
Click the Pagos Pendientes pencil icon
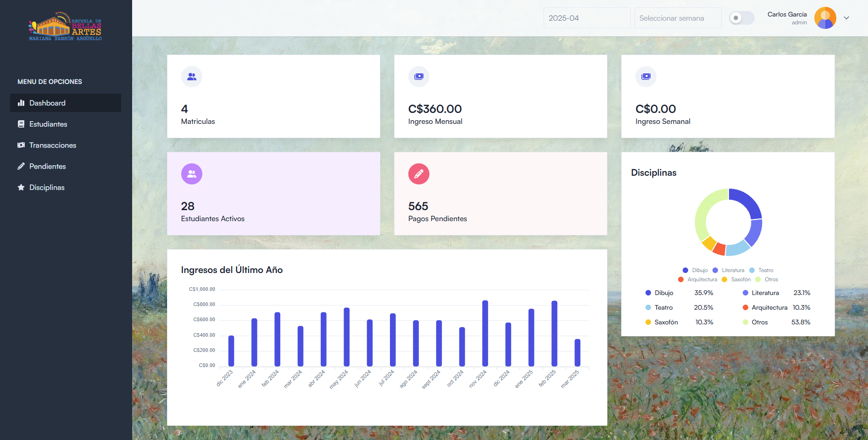pos(419,174)
